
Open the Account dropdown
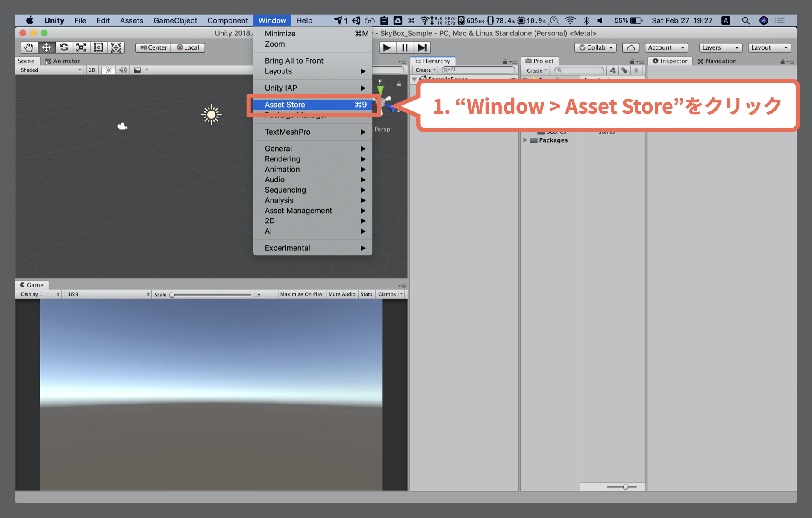click(666, 47)
